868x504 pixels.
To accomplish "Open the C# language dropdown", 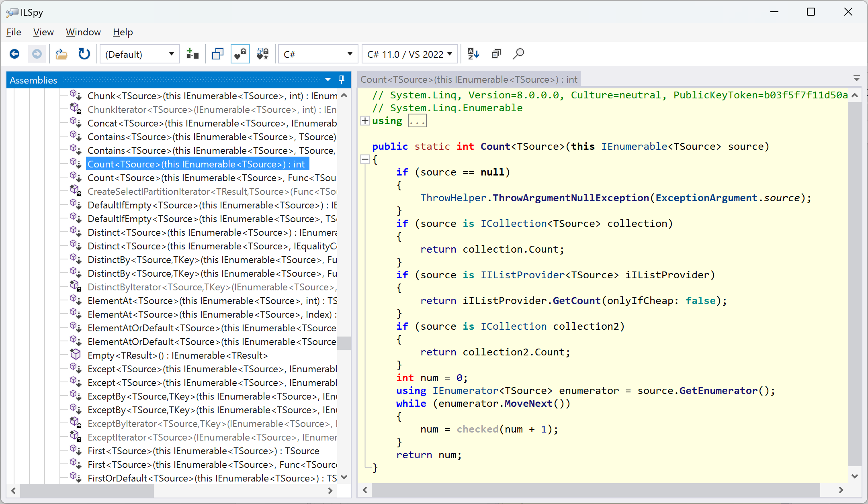I will (x=318, y=54).
